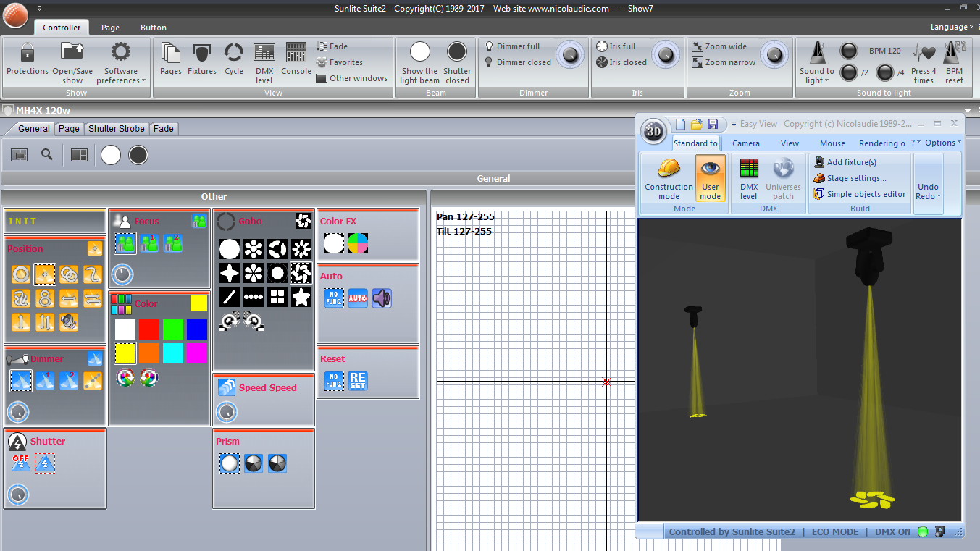Screen dimensions: 980x551
Task: Select the AUTO icon in Auto panel
Action: [358, 298]
